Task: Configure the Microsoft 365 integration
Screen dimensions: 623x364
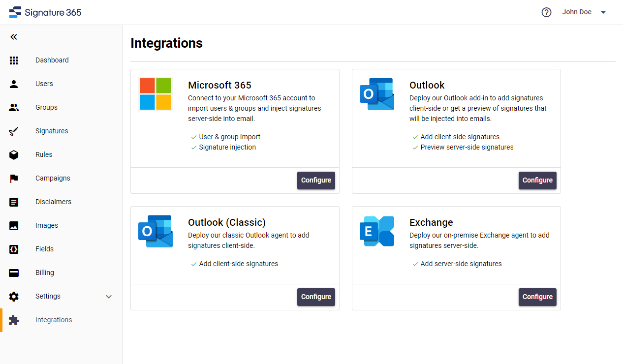Action: tap(316, 181)
